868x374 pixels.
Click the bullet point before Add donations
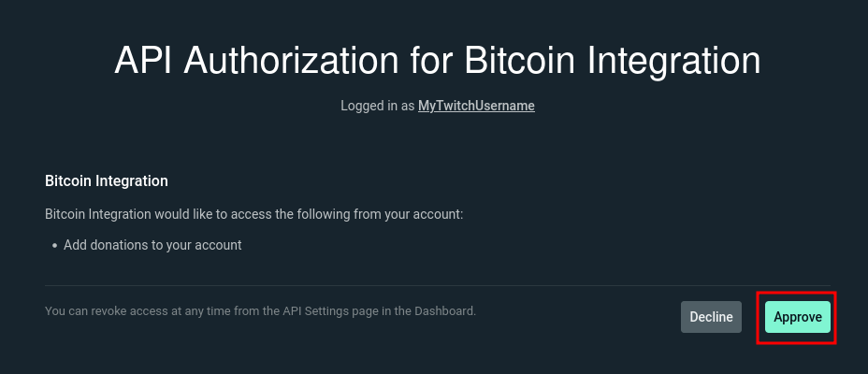[54, 246]
